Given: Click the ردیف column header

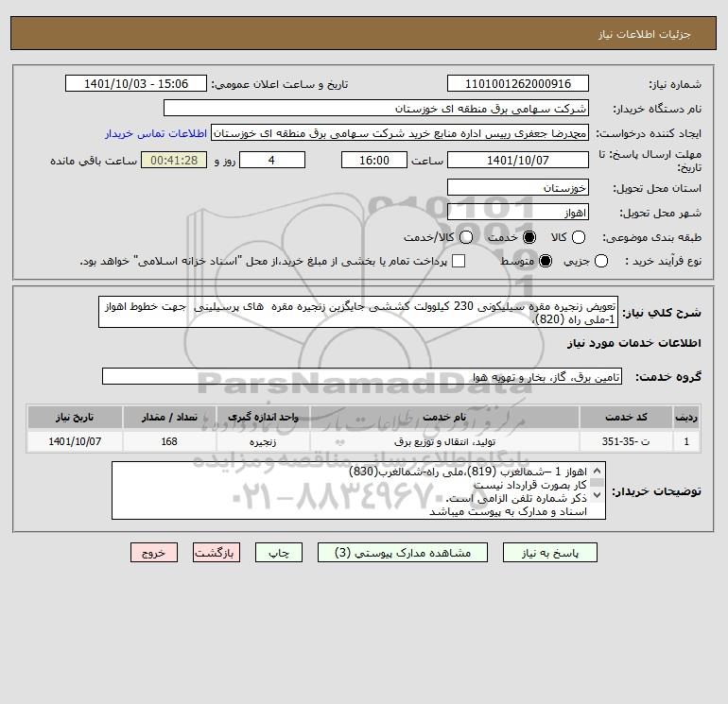Looking at the screenshot, I should (686, 417).
